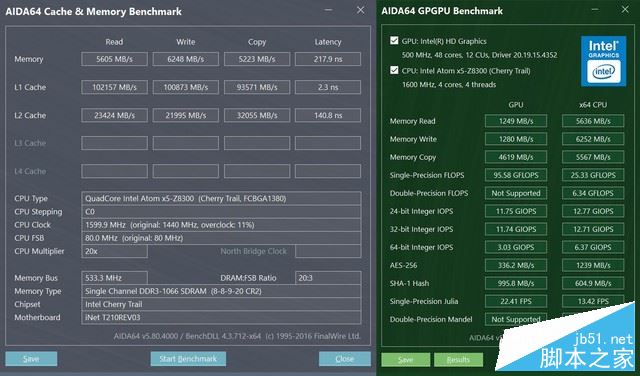Viewport: 640px width, 376px height.
Task: Click the Memory Bus 533.3 MHz field
Action: [114, 278]
